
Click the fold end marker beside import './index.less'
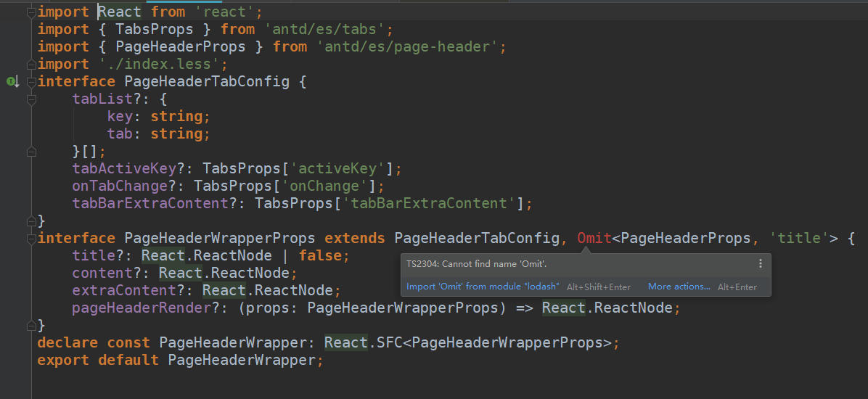tap(31, 64)
